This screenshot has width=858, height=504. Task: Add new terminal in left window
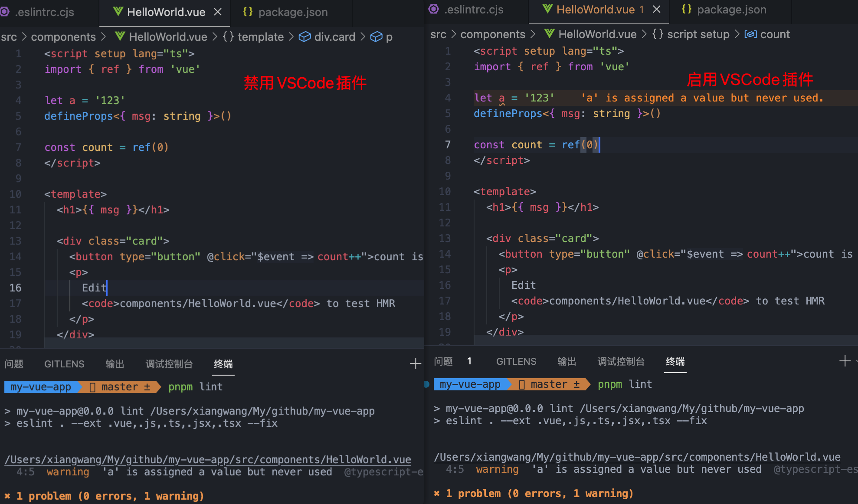(x=415, y=363)
